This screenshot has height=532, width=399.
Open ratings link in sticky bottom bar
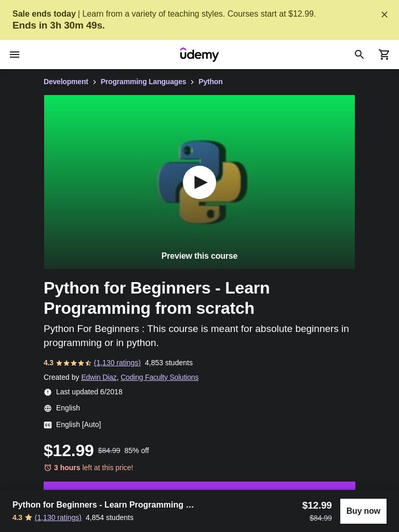(x=58, y=517)
